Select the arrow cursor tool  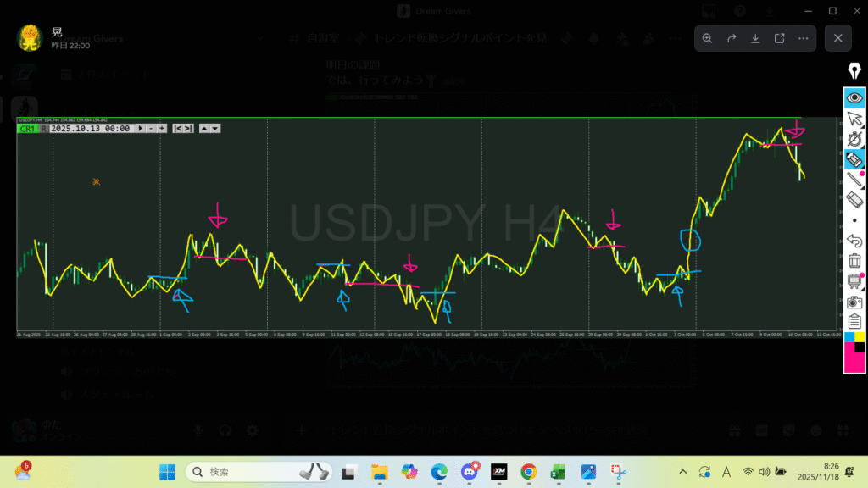point(854,118)
